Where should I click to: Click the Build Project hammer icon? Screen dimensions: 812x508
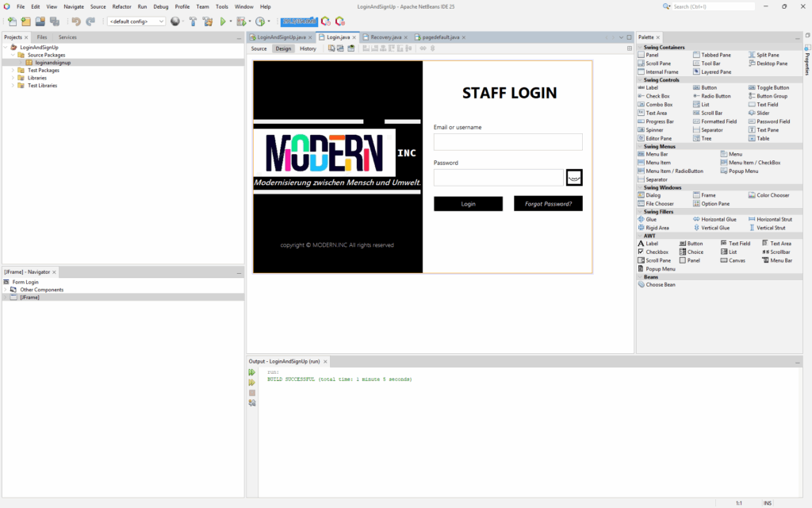193,21
